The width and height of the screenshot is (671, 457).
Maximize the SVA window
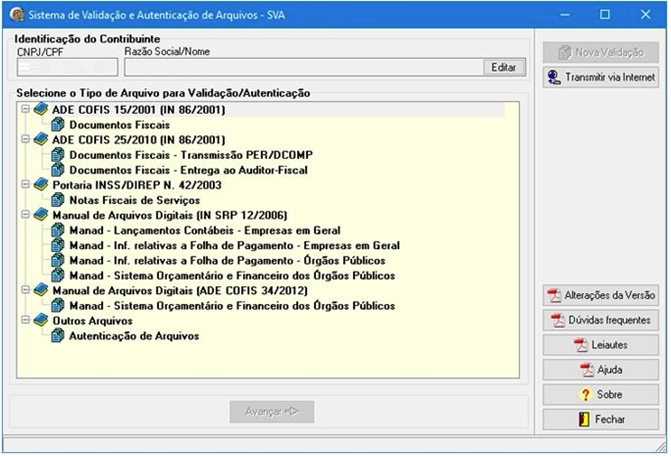pyautogui.click(x=605, y=15)
